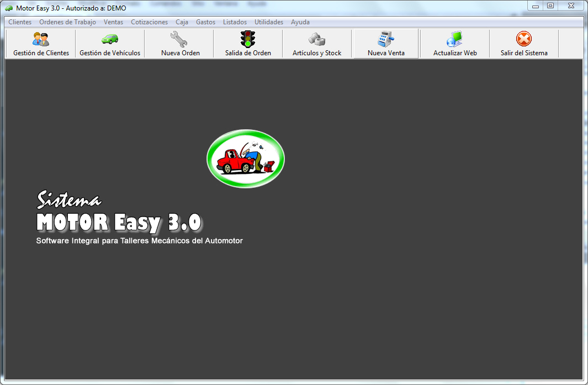This screenshot has width=588, height=385.
Task: Open Artículos y Stock toolbar button
Action: (x=317, y=44)
